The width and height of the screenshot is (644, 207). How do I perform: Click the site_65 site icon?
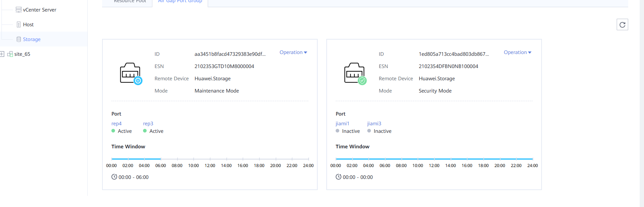[x=10, y=54]
